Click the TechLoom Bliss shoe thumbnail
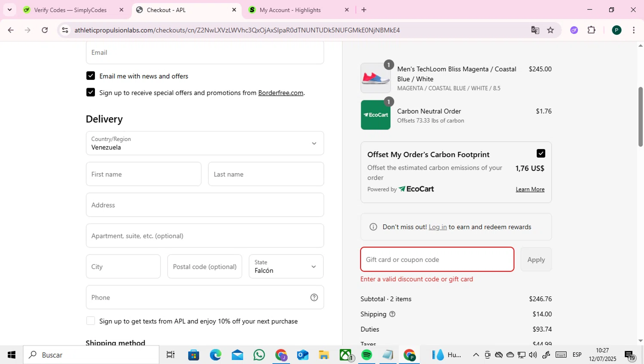 [x=376, y=78]
